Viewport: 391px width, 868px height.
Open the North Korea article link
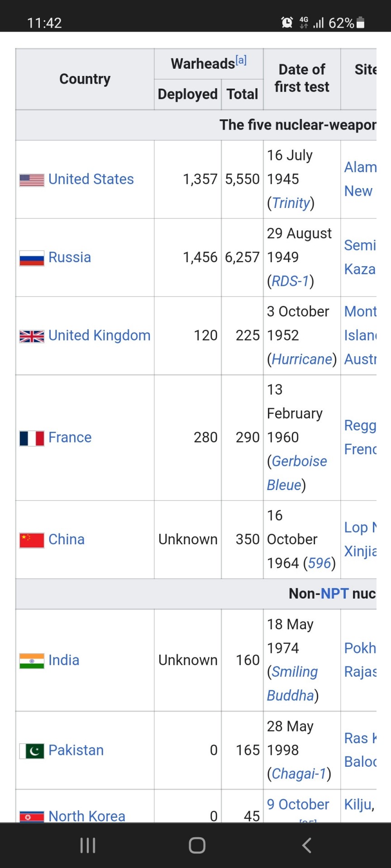[87, 816]
